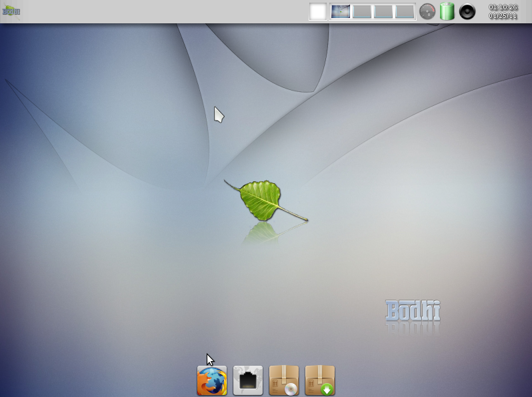Open the package updater with green arrow
The width and height of the screenshot is (532, 397).
pos(320,380)
